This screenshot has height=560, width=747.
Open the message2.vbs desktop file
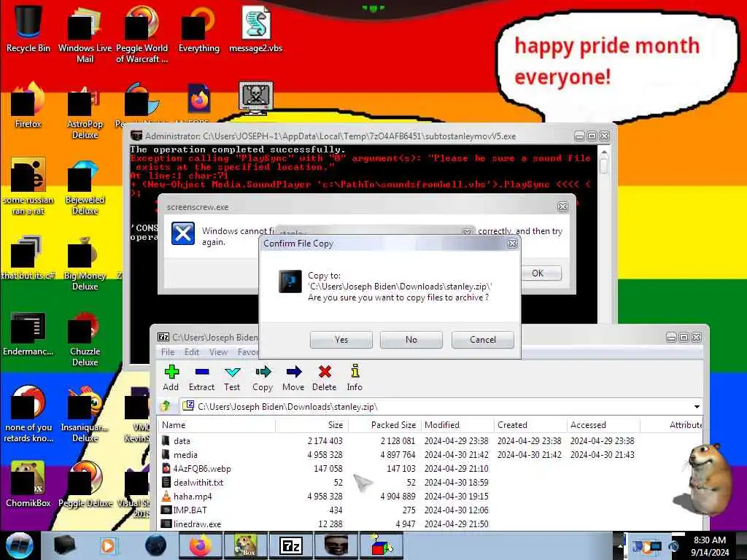[256, 29]
